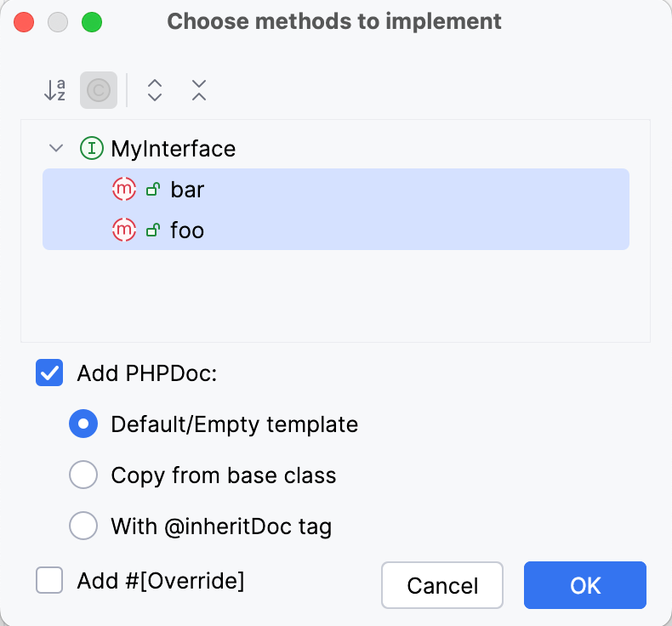
Task: Click the method icon beside foo
Action: (124, 230)
